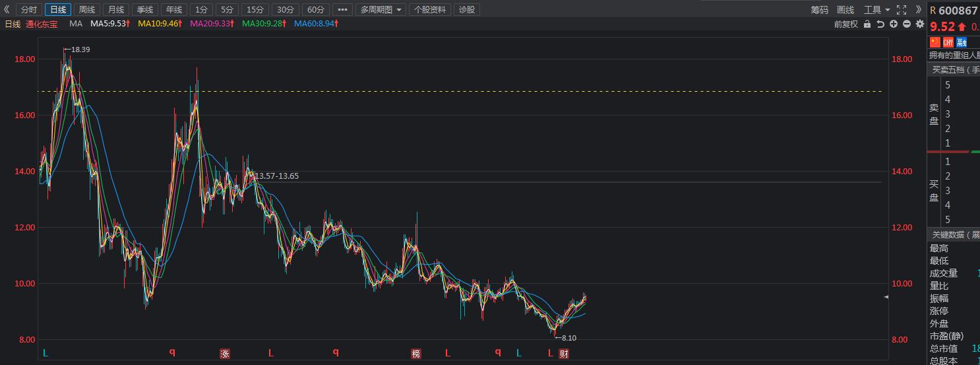Zoom out the chart with minus icon
The width and height of the screenshot is (980, 365).
[907, 24]
